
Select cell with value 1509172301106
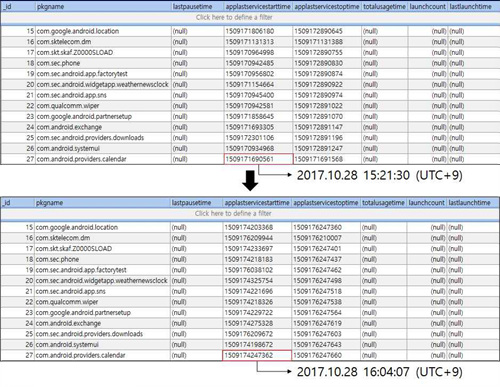(x=259, y=138)
